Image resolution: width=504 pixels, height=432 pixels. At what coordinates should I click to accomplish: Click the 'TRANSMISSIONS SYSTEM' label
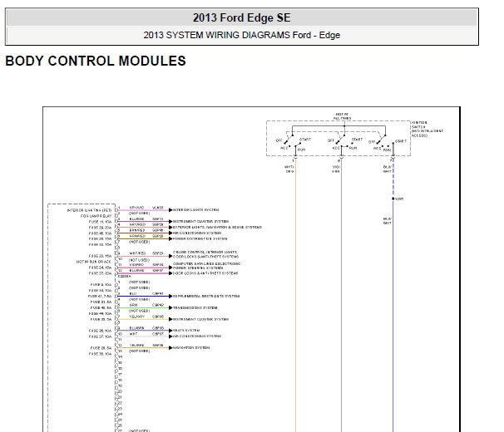(195, 307)
